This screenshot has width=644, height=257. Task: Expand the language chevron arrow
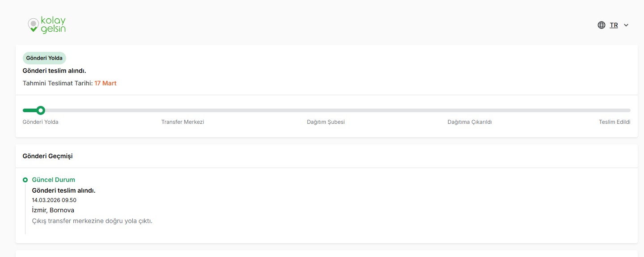[626, 25]
